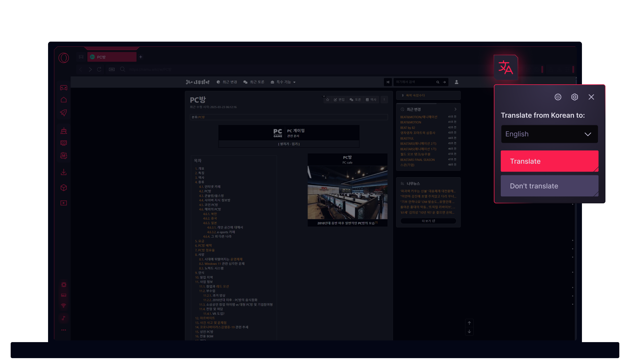Open the English target language dropdown
Screen dimensions: 630x364
point(549,134)
